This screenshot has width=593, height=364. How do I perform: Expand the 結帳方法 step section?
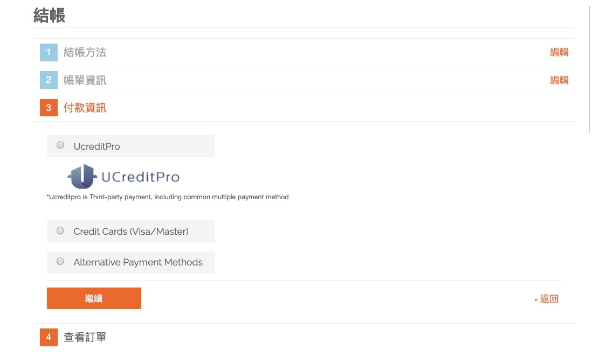point(85,52)
